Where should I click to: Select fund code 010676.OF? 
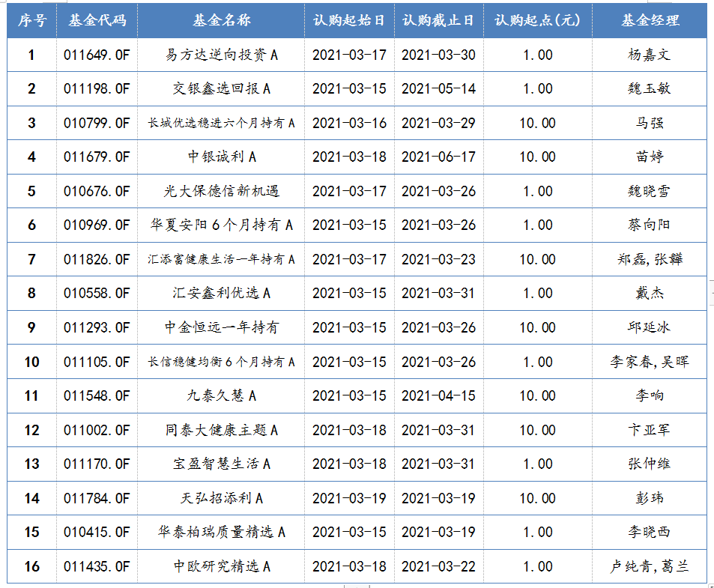[97, 191]
